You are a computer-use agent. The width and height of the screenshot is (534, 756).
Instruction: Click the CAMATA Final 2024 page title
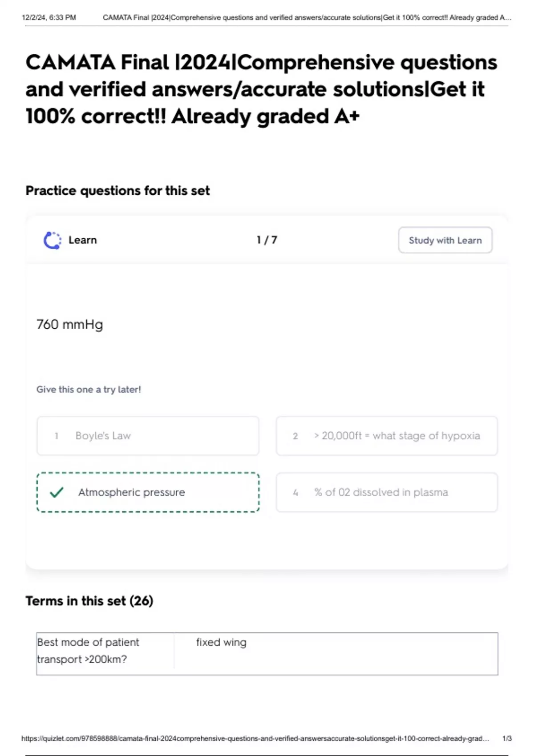(261, 89)
